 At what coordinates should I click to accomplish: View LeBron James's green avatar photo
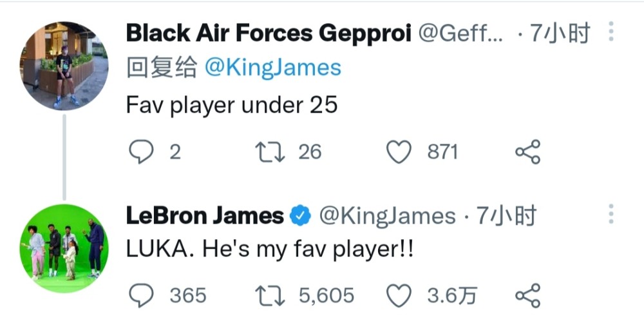pyautogui.click(x=64, y=248)
